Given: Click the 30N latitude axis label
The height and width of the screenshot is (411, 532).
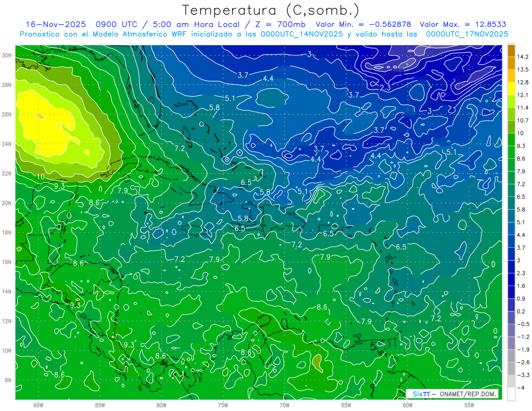Looking at the screenshot, I should (x=7, y=55).
